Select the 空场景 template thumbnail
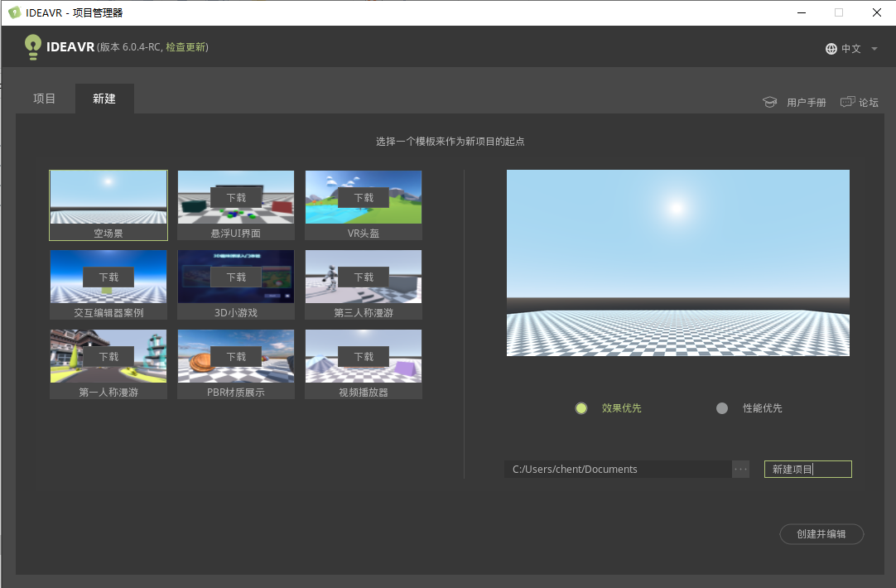Image resolution: width=896 pixels, height=588 pixels. coord(108,205)
